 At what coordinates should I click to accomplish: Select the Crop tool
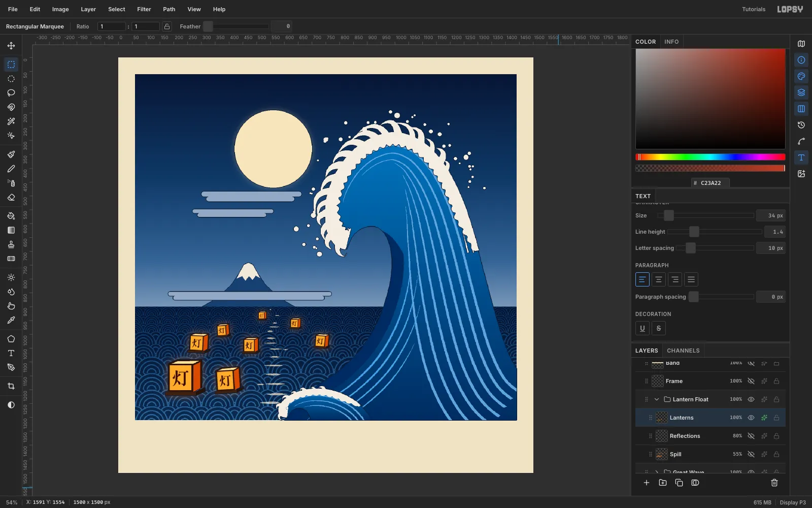tap(11, 386)
